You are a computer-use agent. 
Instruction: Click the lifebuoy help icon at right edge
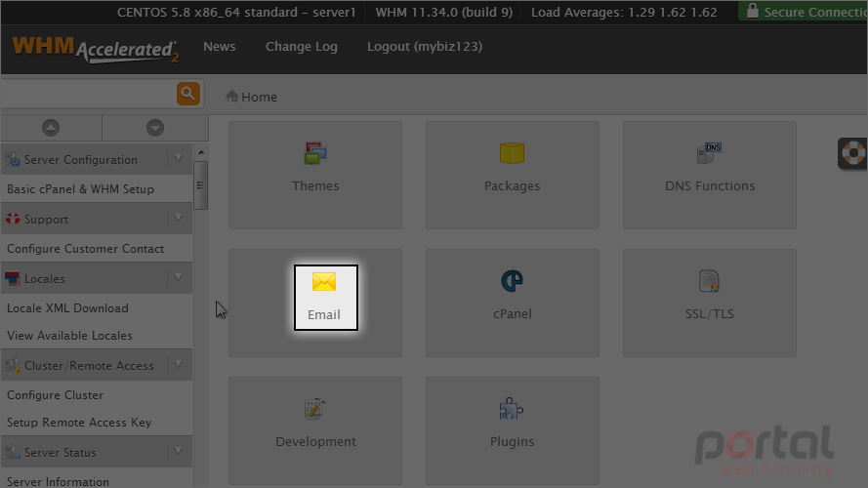pos(853,153)
